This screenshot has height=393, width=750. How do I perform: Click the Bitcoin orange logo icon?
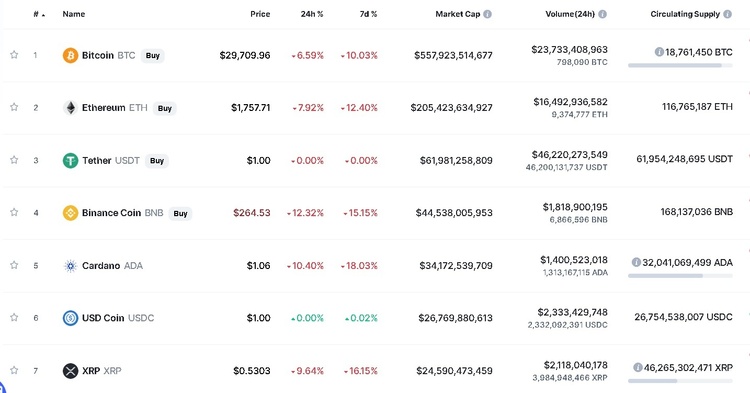(x=70, y=55)
